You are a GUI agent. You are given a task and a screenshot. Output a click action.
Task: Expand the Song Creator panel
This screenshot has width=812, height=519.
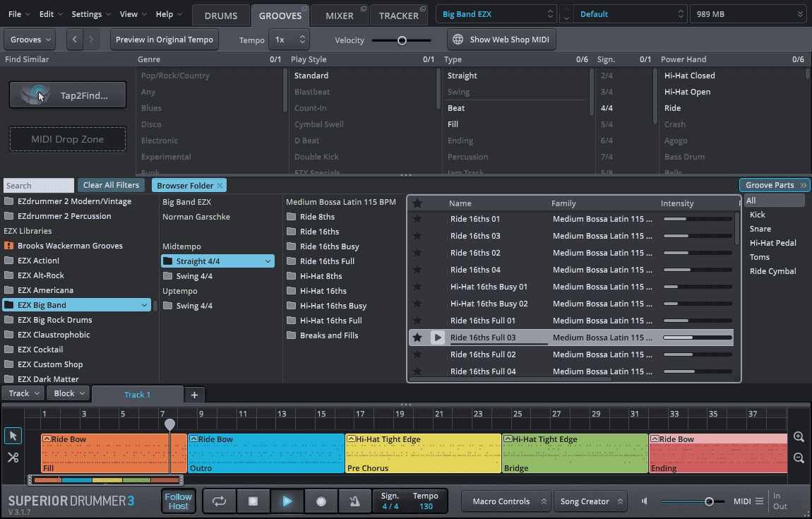coord(590,501)
